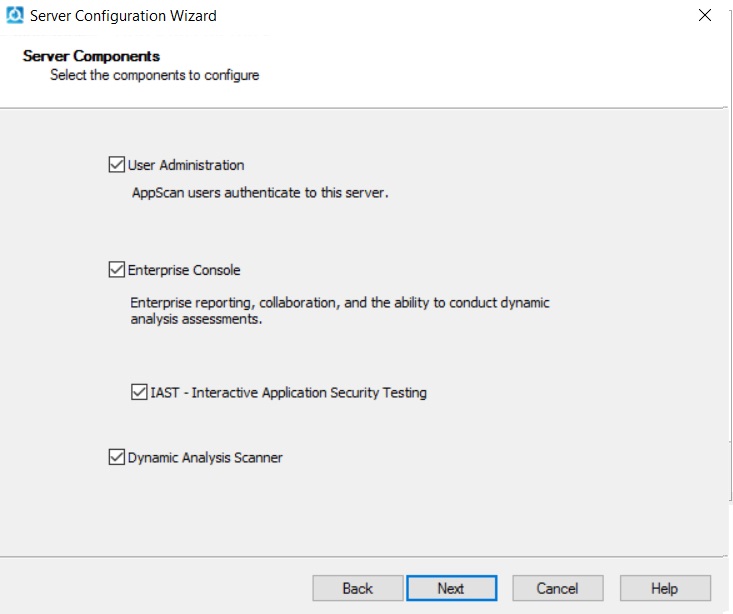Viewport: 733px width, 614px height.
Task: Disable the IAST component checkbox
Action: [139, 393]
